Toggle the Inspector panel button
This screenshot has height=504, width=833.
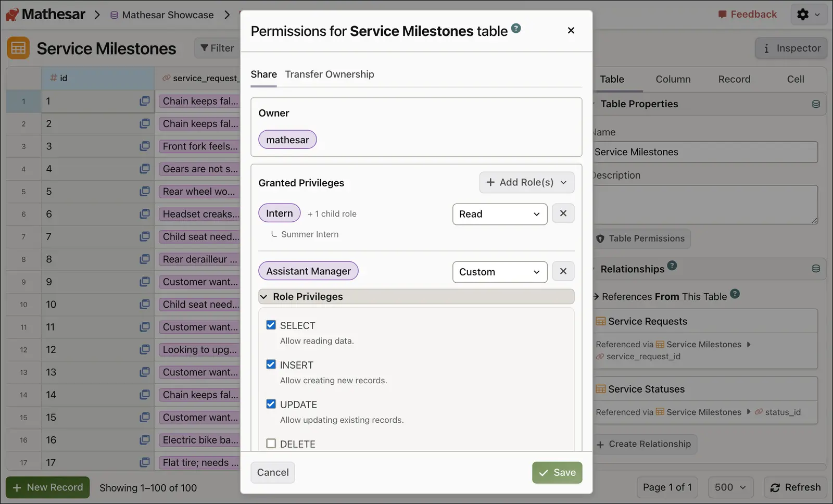pos(791,48)
